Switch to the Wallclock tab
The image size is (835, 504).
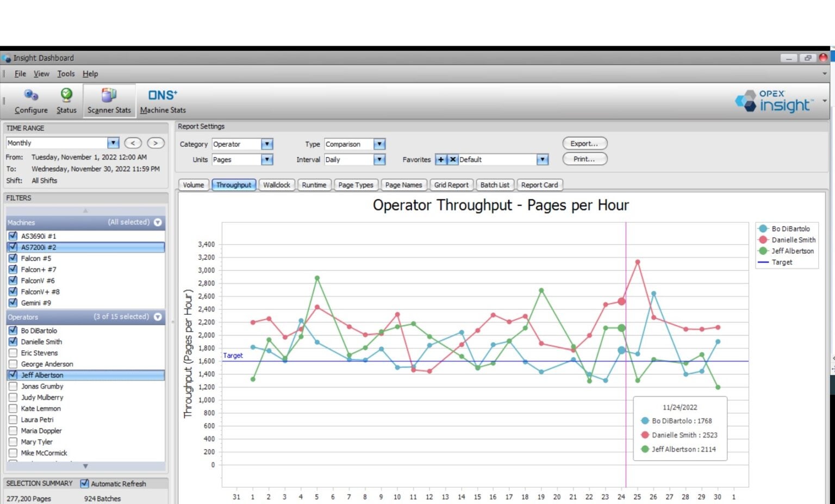click(x=277, y=185)
